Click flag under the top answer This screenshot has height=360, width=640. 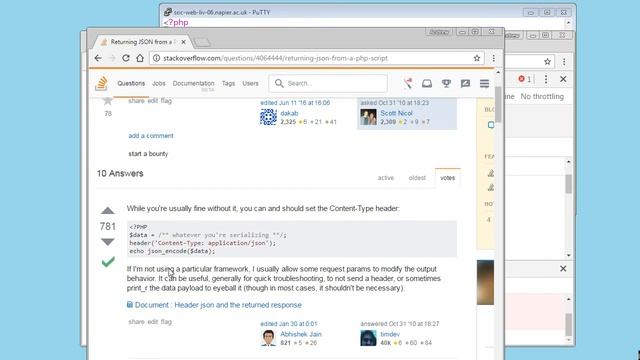pyautogui.click(x=166, y=322)
